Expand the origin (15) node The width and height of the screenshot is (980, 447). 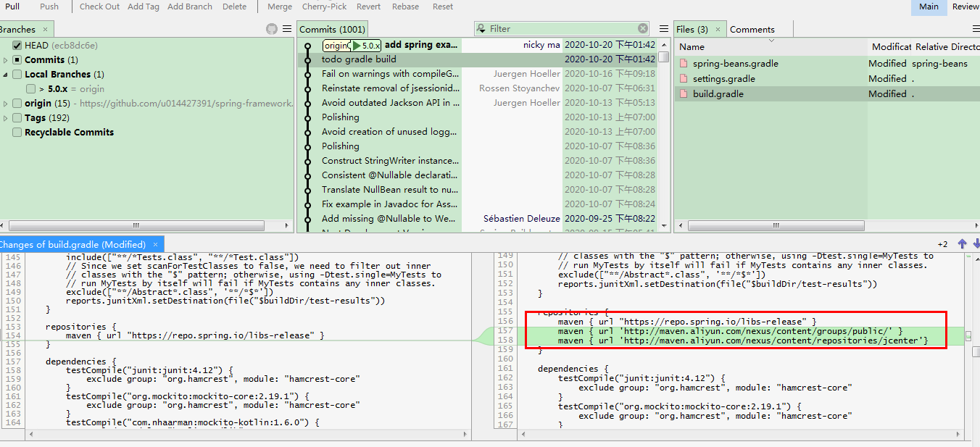click(x=6, y=104)
